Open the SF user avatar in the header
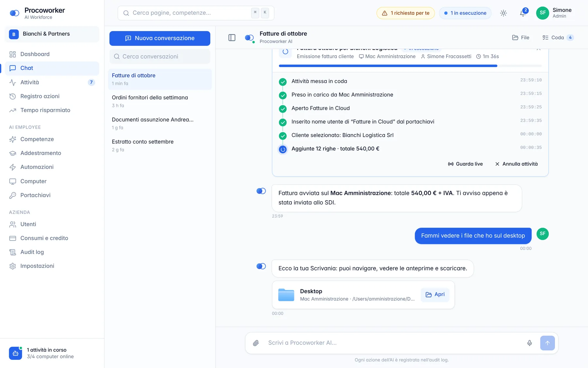The width and height of the screenshot is (588, 368). (543, 13)
